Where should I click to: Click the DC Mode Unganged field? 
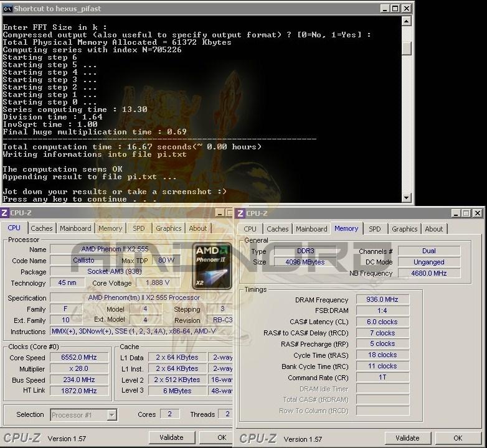[429, 262]
